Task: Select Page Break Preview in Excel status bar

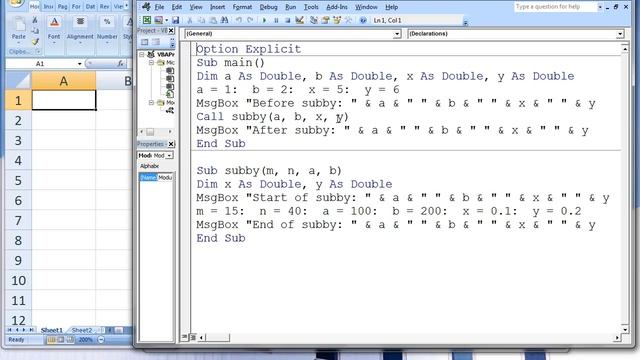Action: coord(70,340)
